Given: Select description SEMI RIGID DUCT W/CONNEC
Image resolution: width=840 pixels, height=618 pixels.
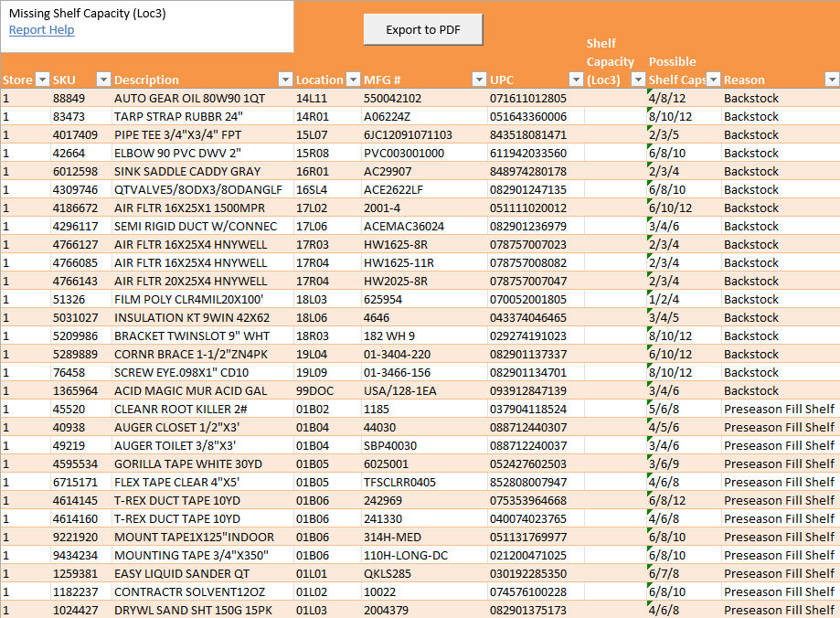Looking at the screenshot, I should (x=196, y=226).
